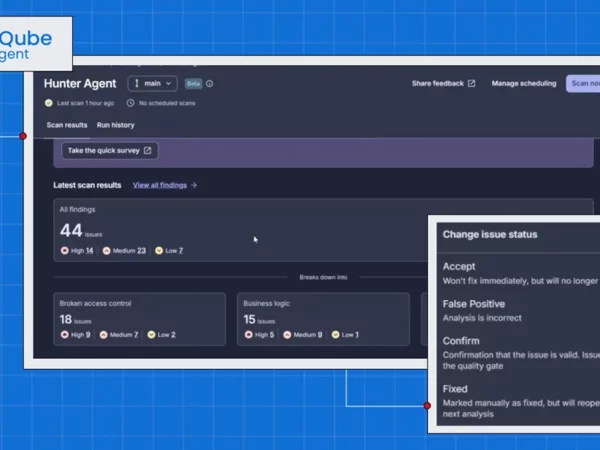The image size is (600, 450).
Task: Click the branch icon in main dropdown
Action: tap(137, 83)
